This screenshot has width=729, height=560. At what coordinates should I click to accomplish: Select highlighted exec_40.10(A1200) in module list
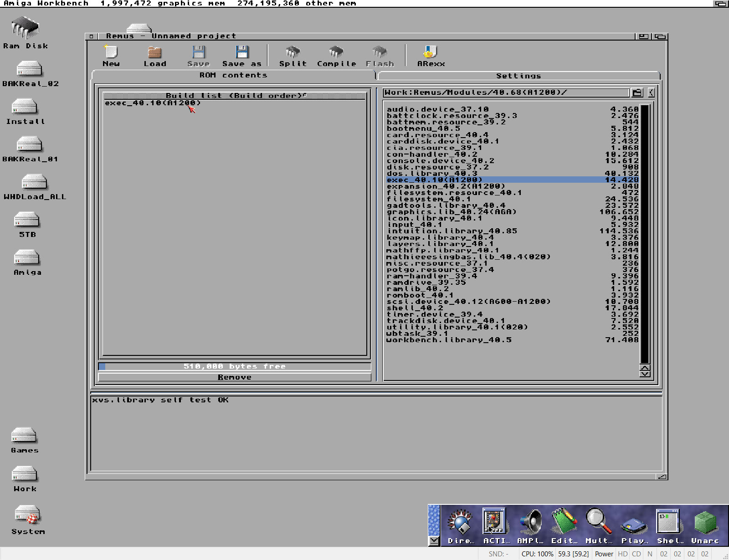coord(513,180)
